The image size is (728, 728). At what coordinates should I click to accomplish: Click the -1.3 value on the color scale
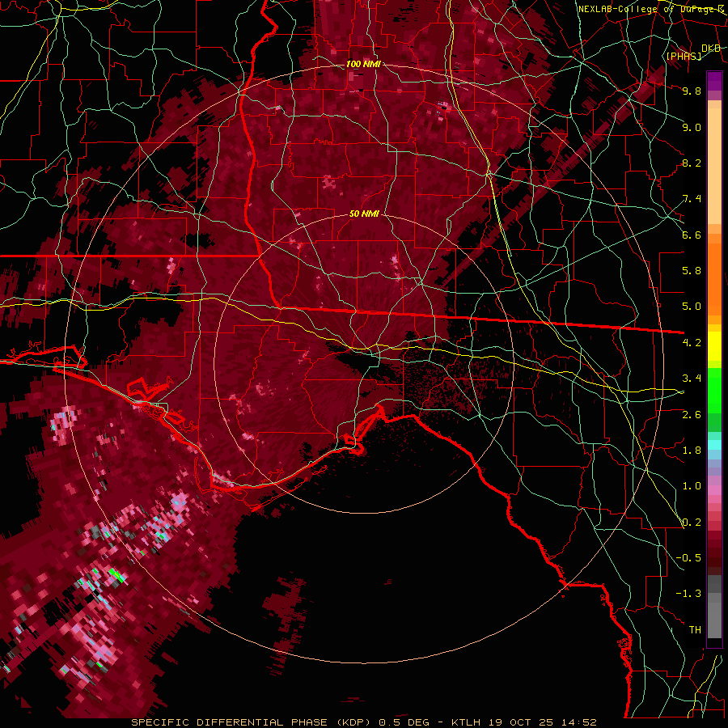tap(688, 594)
